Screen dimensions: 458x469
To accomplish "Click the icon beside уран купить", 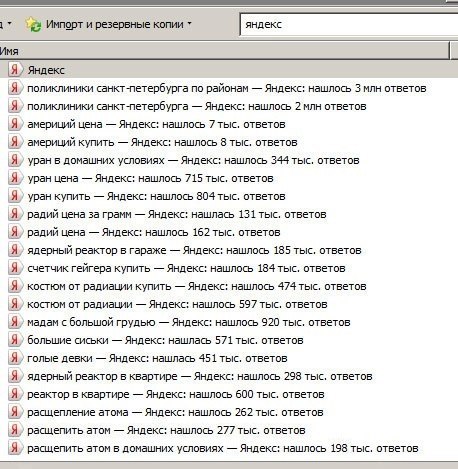I will [x=15, y=196].
